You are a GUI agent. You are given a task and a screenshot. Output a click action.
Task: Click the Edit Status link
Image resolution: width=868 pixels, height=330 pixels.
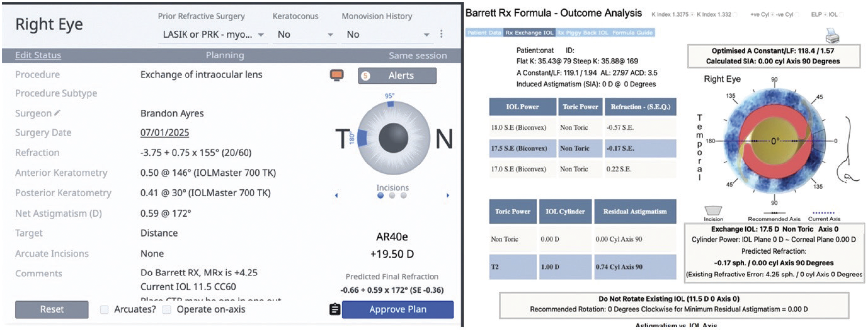click(38, 55)
